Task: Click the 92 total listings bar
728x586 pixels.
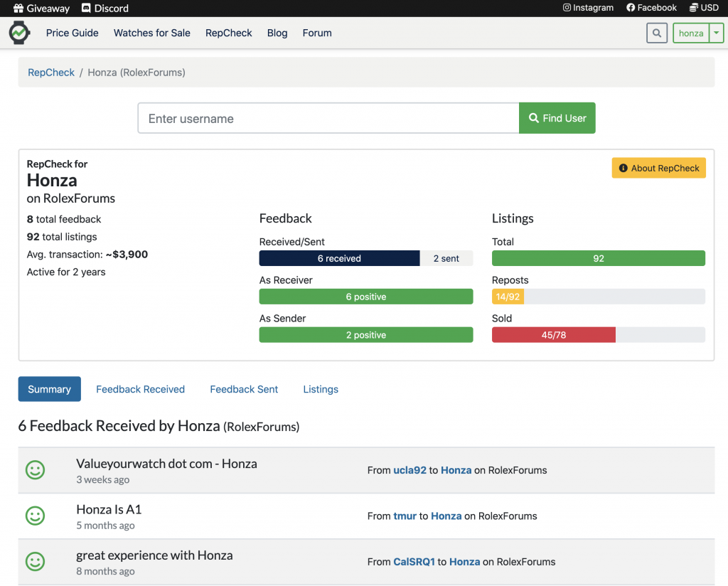Action: [599, 258]
